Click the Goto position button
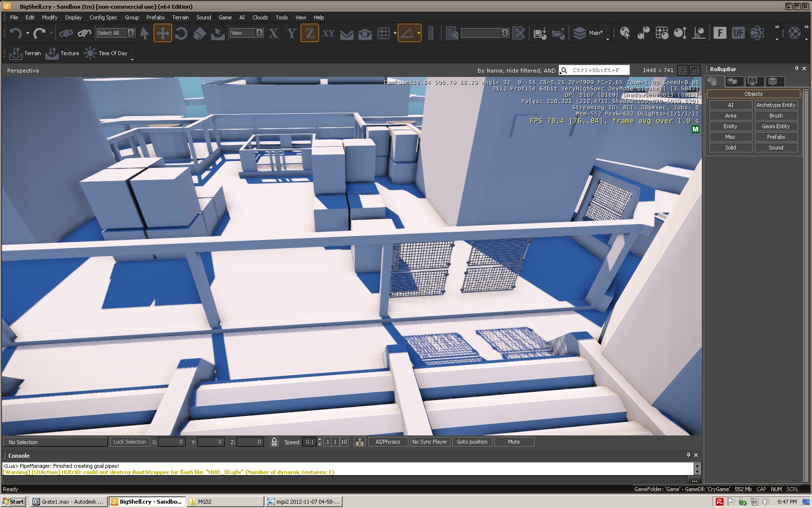This screenshot has height=508, width=812. [472, 442]
